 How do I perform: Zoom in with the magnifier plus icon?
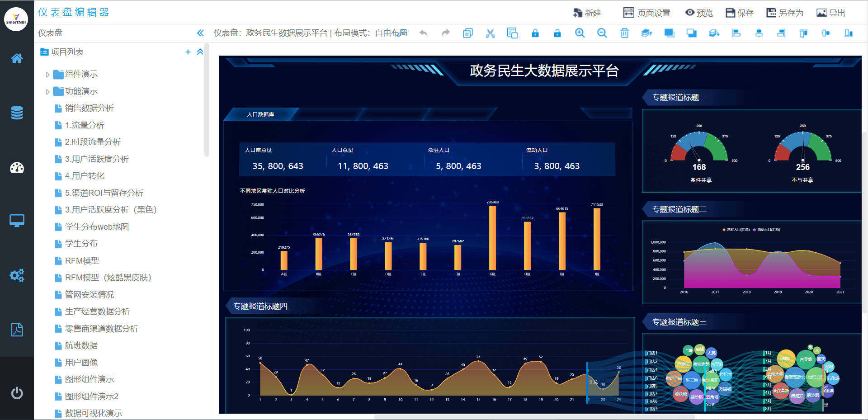[580, 33]
